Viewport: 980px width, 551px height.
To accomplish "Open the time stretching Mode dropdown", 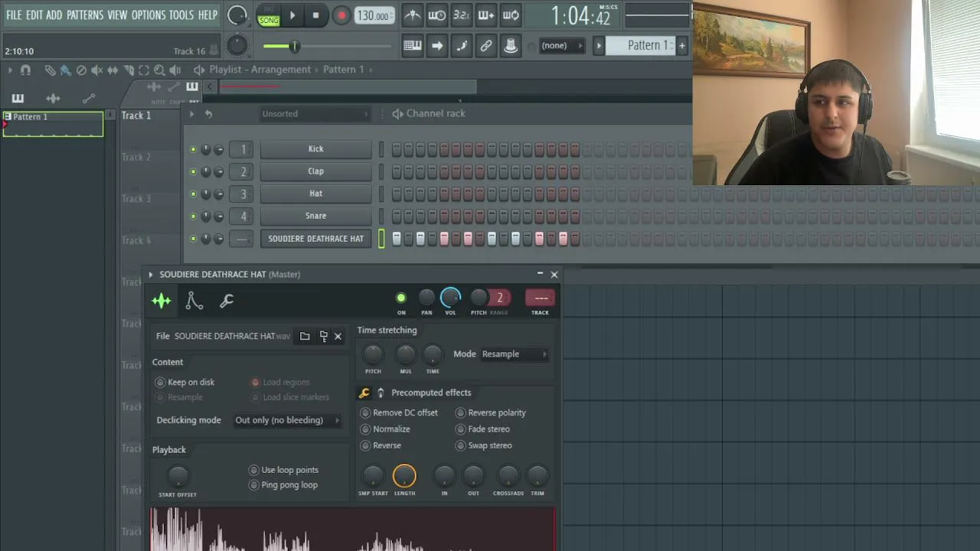I will click(514, 354).
